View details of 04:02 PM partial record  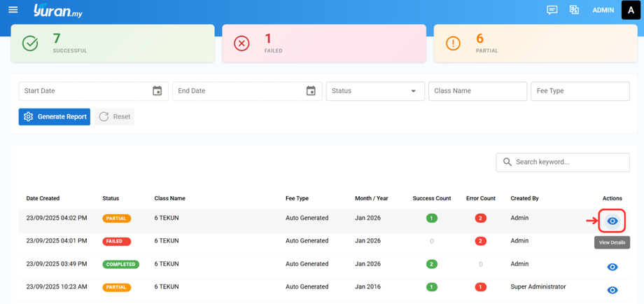pos(612,221)
